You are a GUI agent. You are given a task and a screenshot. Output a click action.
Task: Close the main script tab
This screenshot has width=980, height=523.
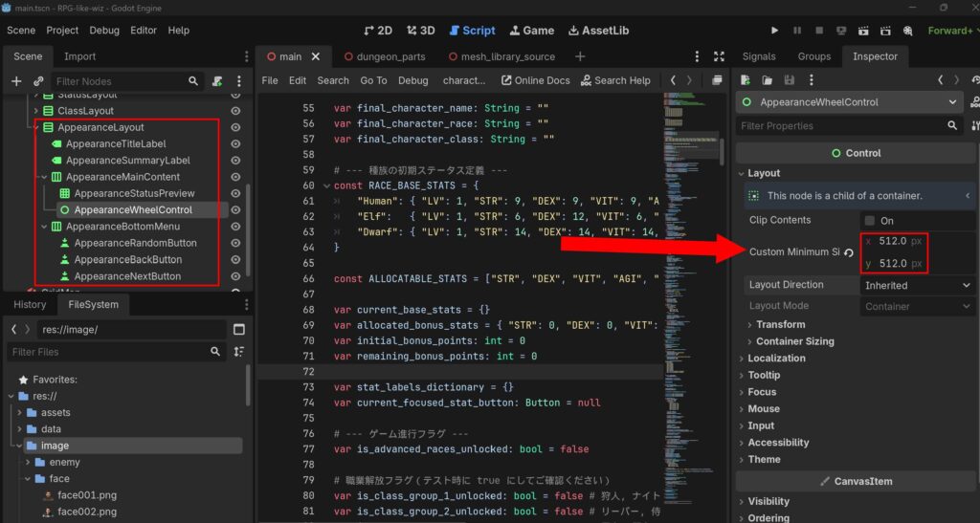click(x=316, y=56)
